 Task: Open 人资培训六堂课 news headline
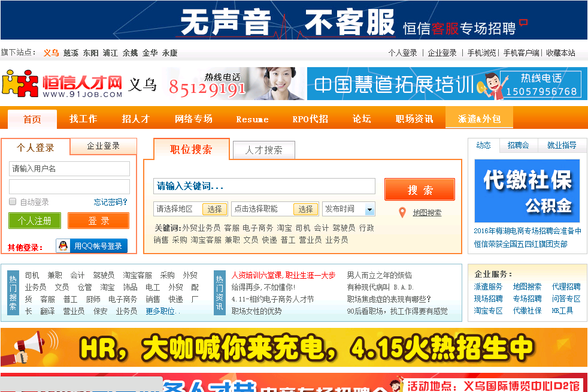283,275
